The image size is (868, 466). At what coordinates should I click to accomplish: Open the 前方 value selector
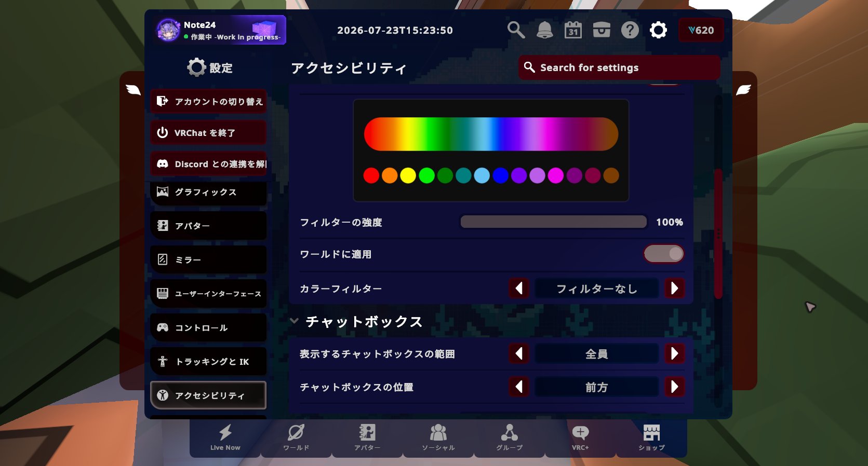coord(597,387)
